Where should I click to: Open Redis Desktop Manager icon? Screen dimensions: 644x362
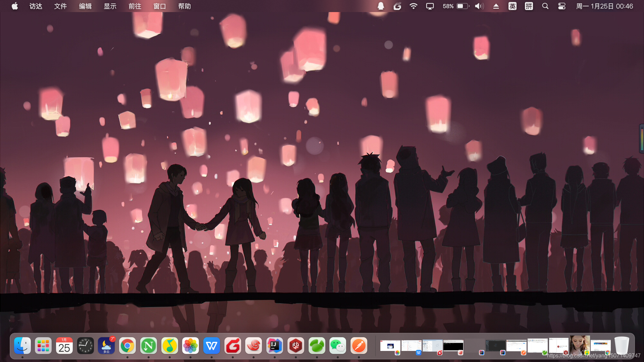pos(296,346)
